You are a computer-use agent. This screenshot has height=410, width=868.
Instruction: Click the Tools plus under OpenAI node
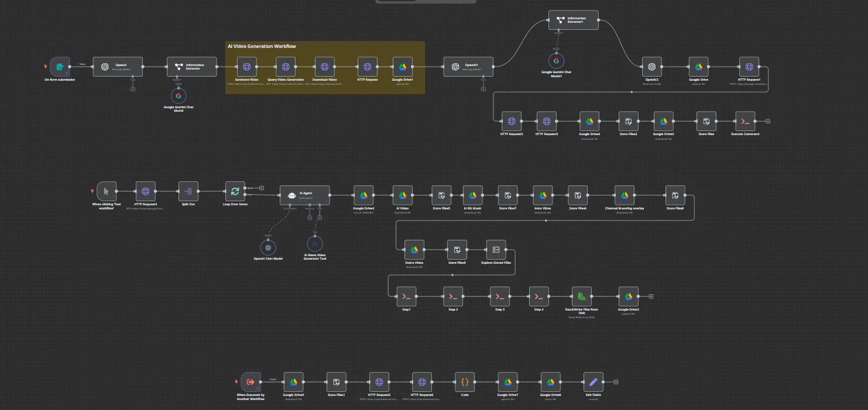pos(133,89)
